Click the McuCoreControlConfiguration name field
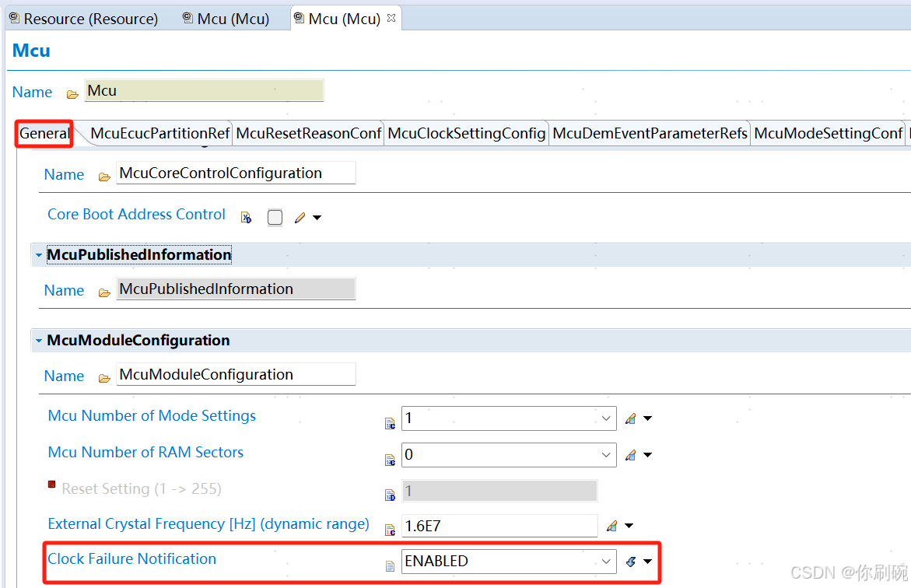911x588 pixels. pos(236,173)
